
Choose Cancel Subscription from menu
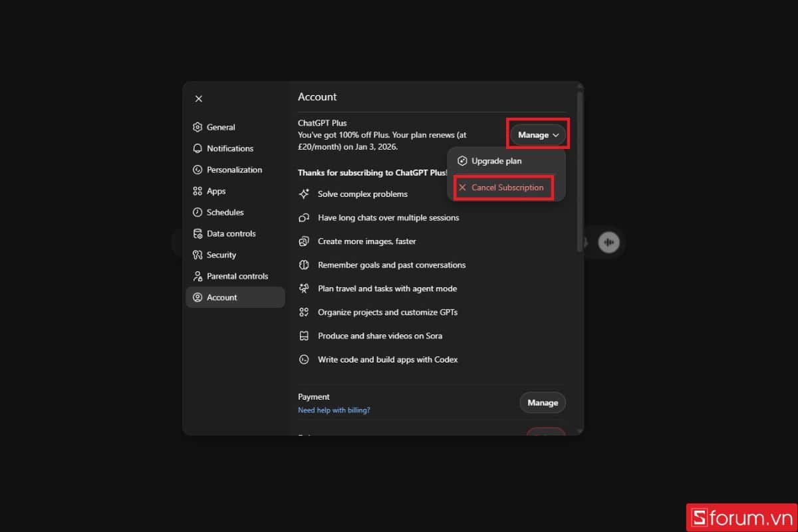tap(506, 188)
